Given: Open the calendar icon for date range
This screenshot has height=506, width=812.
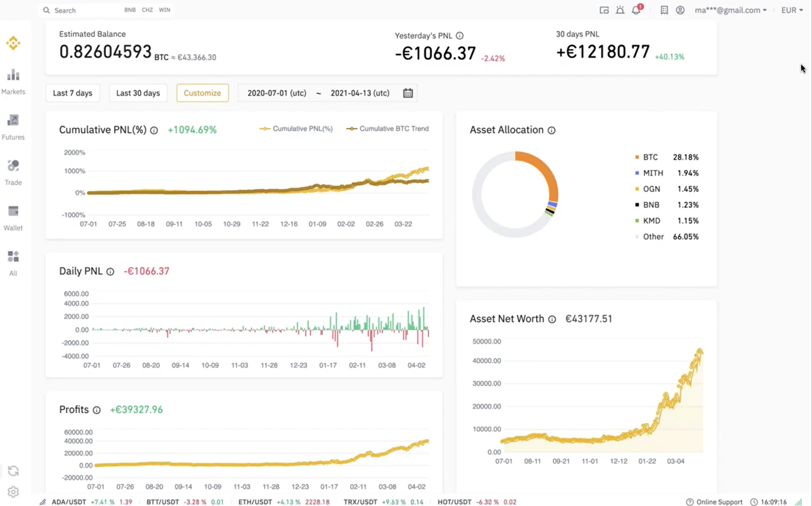Looking at the screenshot, I should 407,93.
